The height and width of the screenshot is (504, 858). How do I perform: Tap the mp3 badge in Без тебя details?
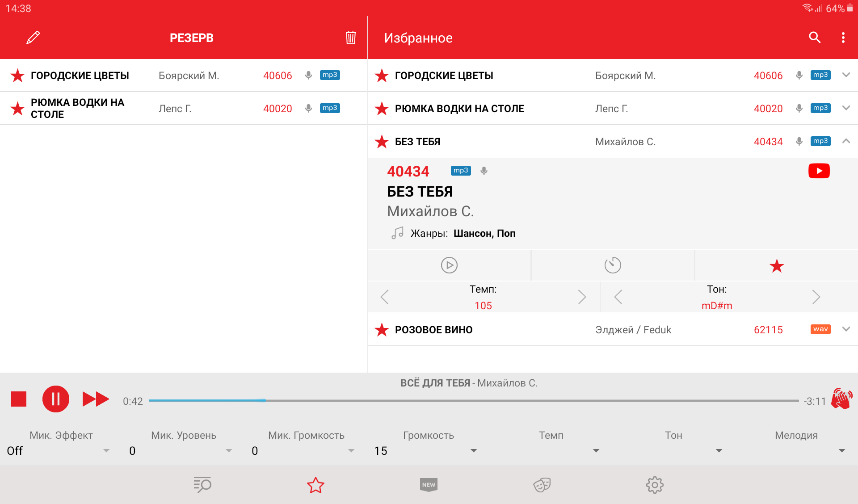(461, 171)
